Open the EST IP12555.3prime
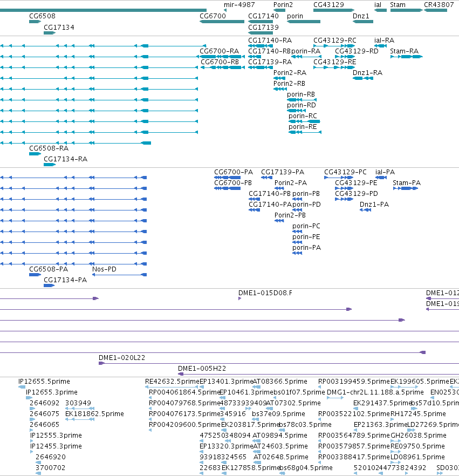459x476 pixels. point(56,436)
